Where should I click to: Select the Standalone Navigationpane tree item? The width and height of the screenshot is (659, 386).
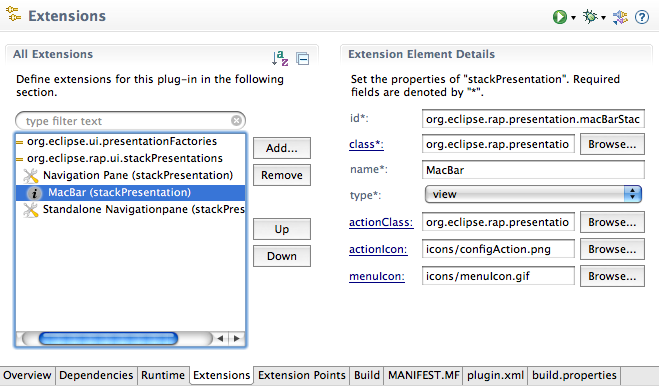(x=144, y=209)
